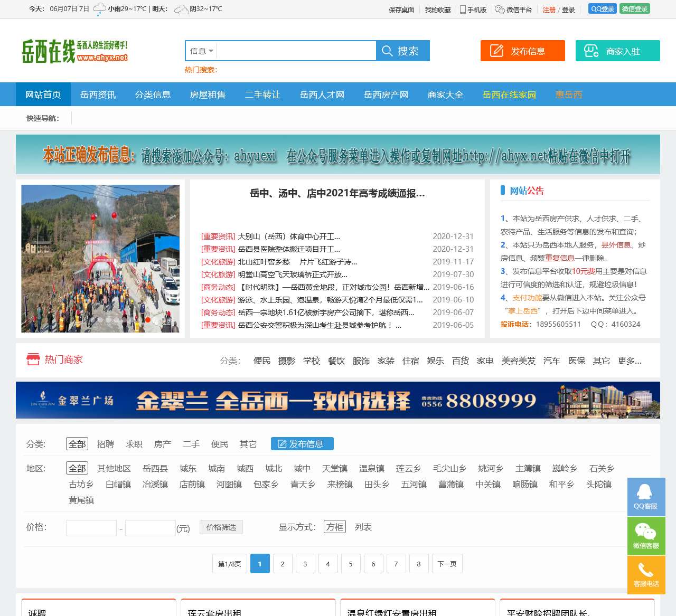This screenshot has width=676, height=616.
Task: Click the magnifier icon on 搜索 button
Action: tap(388, 51)
